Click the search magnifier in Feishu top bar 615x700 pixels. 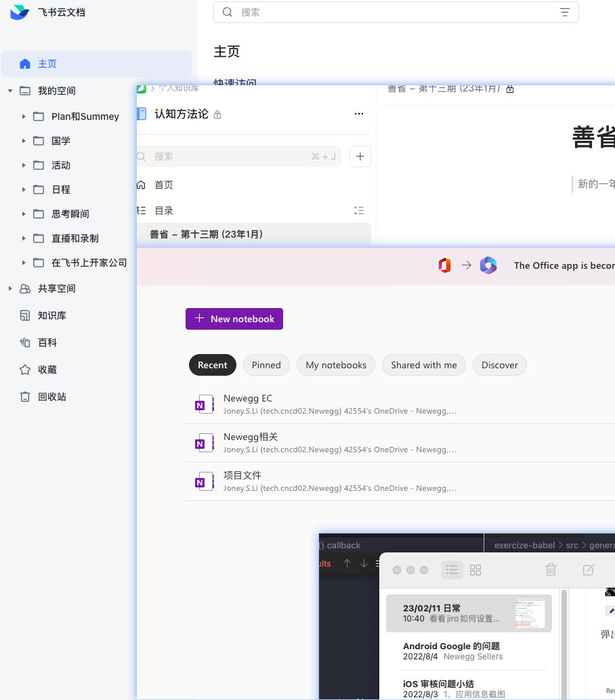click(x=228, y=12)
